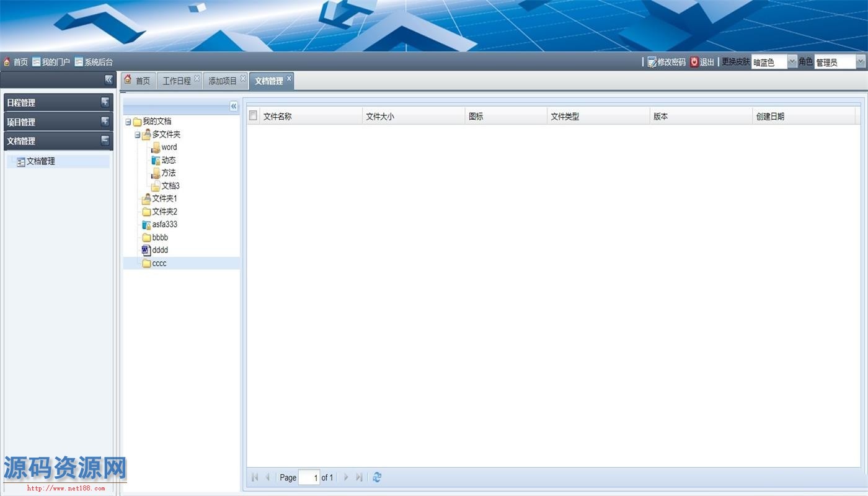Go to the first page
Image resolution: width=868 pixels, height=496 pixels.
[255, 477]
